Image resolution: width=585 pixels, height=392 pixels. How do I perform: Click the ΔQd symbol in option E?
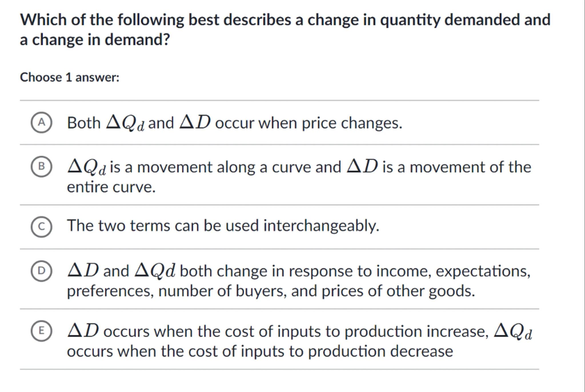point(513,332)
